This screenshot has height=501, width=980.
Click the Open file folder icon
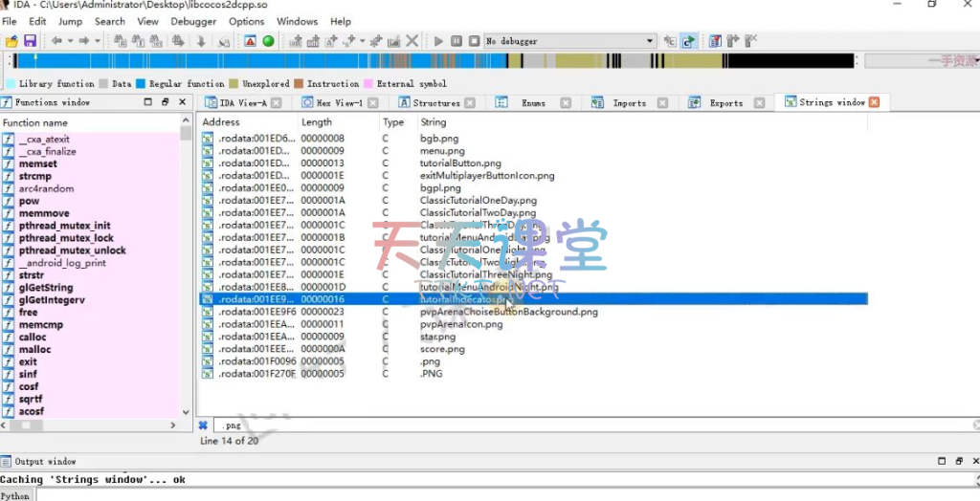(x=11, y=41)
